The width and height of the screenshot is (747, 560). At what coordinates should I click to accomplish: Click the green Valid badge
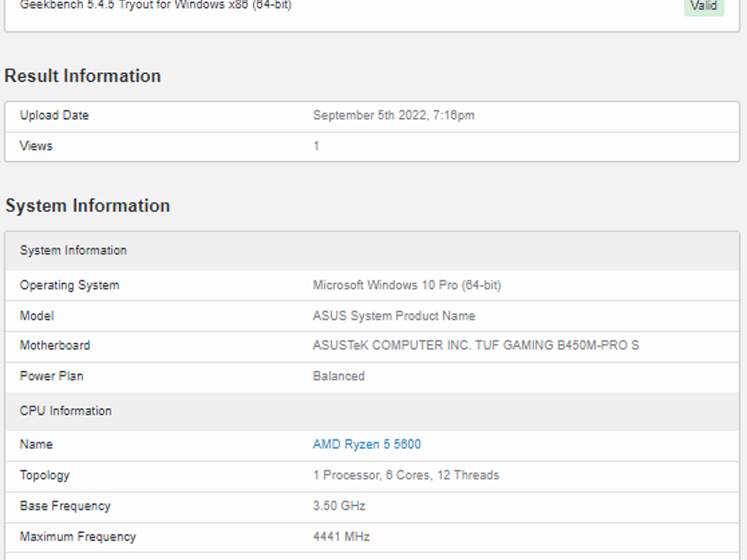tap(704, 7)
